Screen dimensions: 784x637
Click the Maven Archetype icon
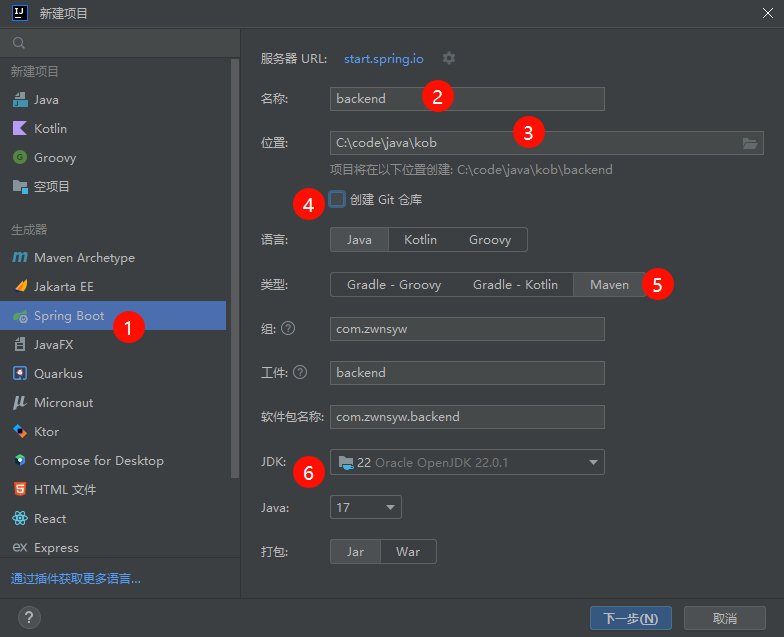tap(20, 258)
